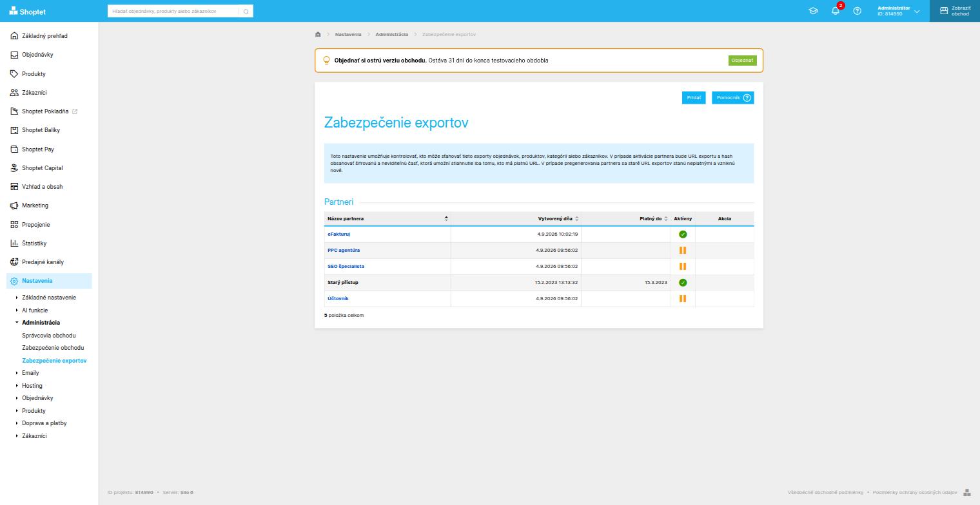Click Zobraziť obchod button
Viewport: 980px width, 505px height.
pyautogui.click(x=955, y=11)
